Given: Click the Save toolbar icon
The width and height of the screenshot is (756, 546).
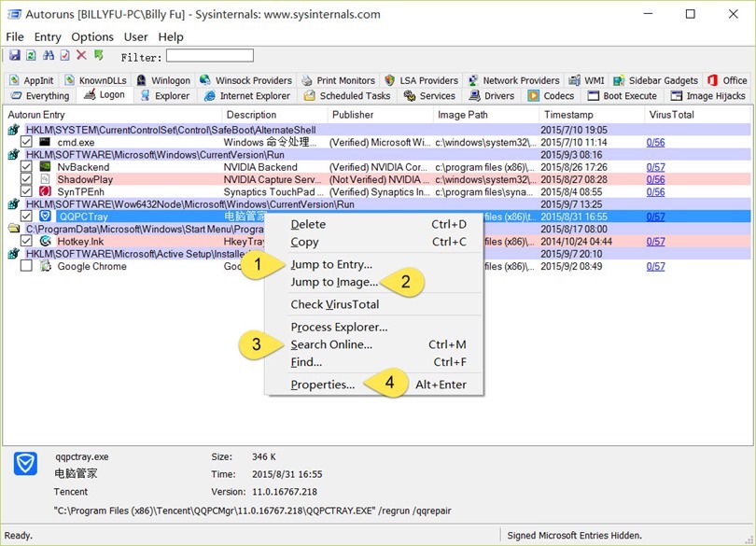Looking at the screenshot, I should pos(14,55).
